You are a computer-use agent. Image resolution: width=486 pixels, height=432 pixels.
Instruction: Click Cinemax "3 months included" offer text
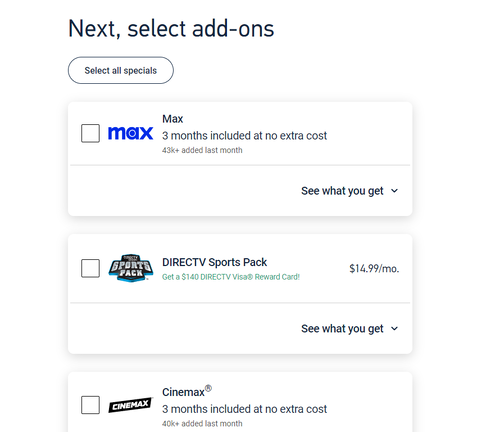click(x=244, y=409)
